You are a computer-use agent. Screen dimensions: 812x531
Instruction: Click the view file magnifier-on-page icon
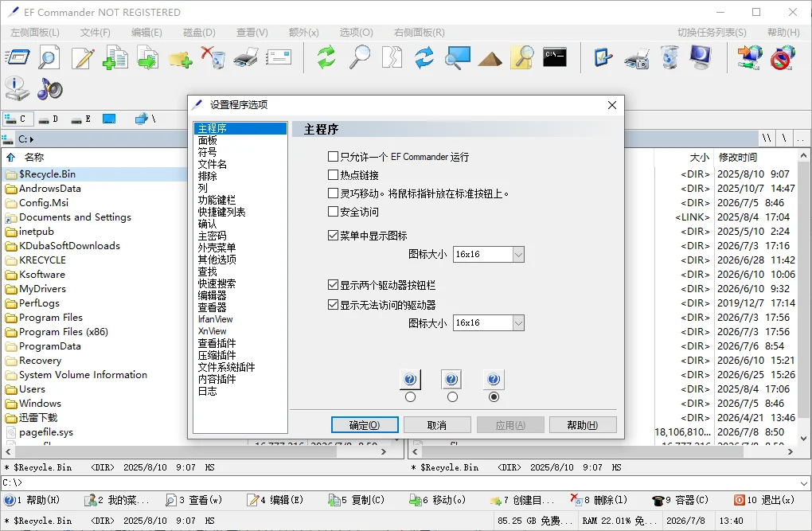coord(49,57)
